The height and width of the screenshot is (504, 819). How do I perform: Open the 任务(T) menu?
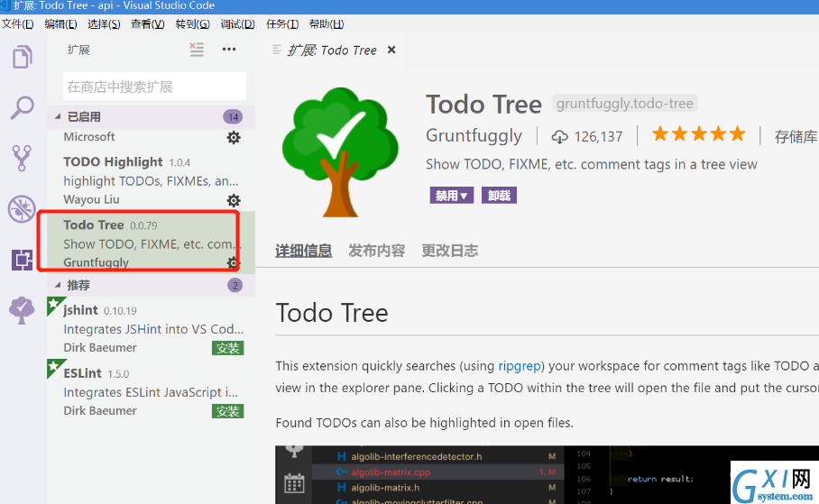coord(282,24)
